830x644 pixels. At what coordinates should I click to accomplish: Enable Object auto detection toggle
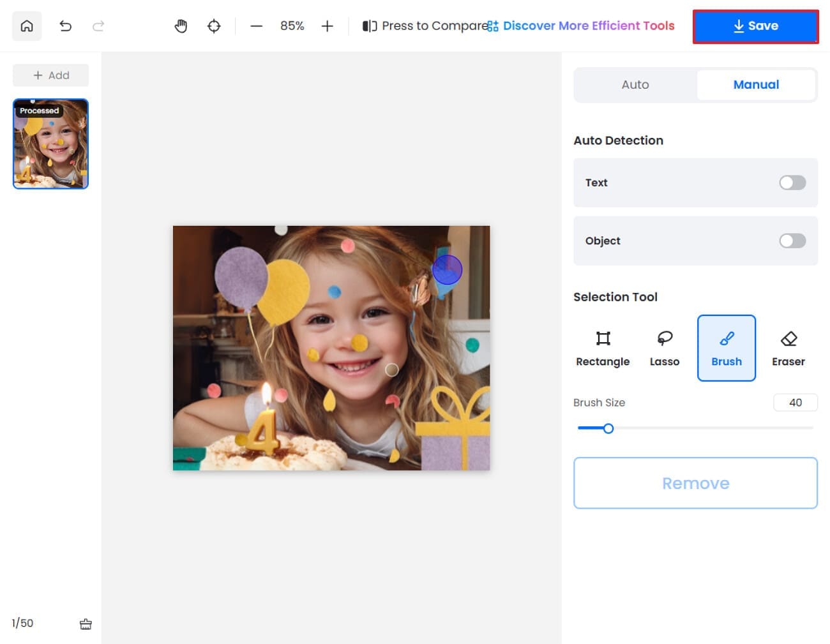pyautogui.click(x=792, y=241)
